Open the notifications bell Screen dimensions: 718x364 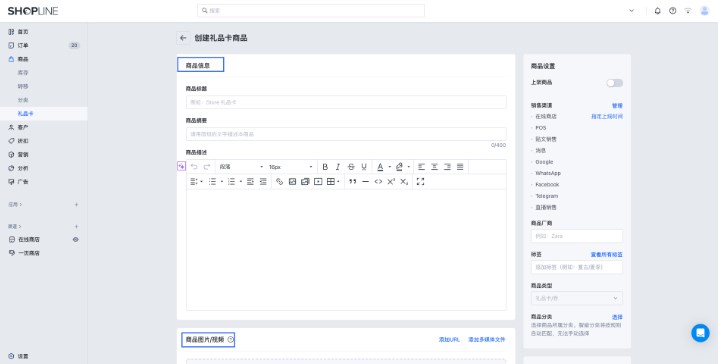(658, 11)
